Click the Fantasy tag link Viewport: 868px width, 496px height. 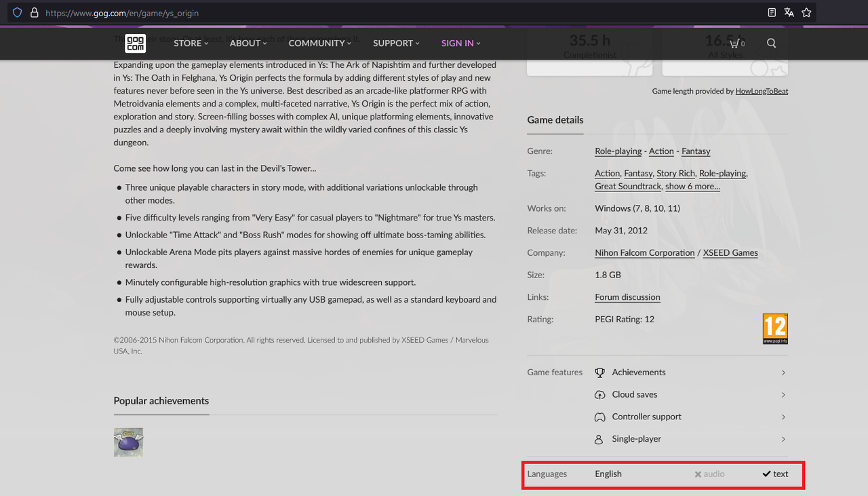(x=638, y=174)
